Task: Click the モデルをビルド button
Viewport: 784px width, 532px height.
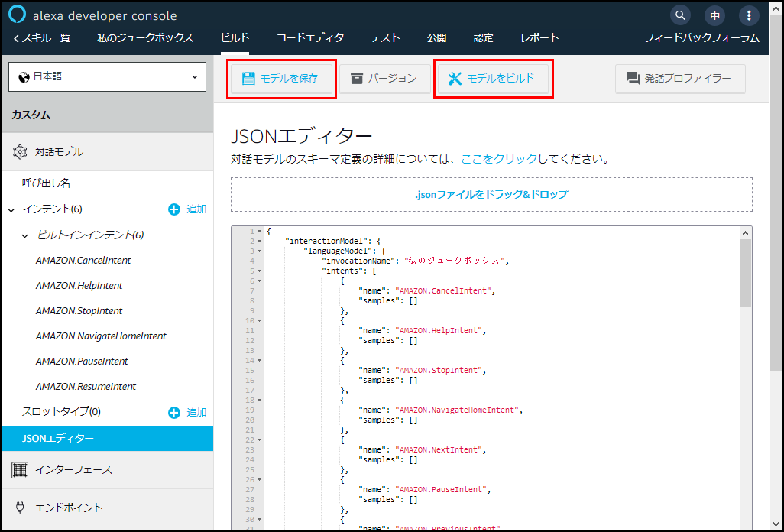Action: pos(494,79)
